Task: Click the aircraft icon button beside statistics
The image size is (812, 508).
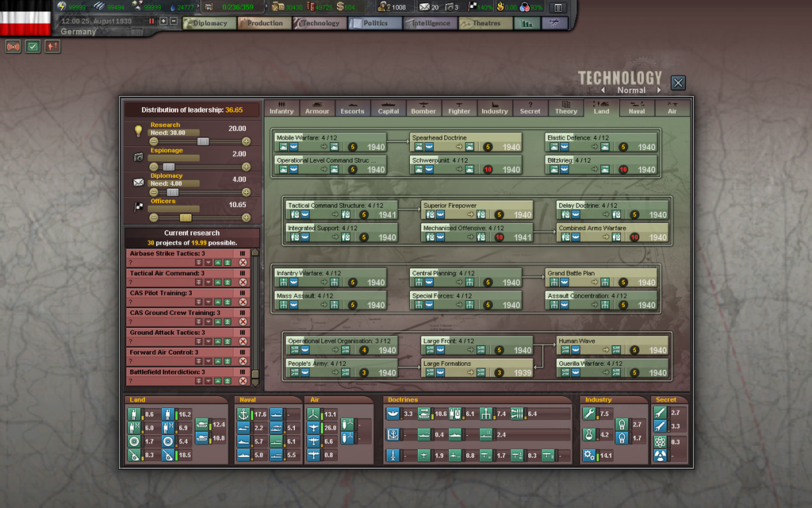Action: point(554,23)
